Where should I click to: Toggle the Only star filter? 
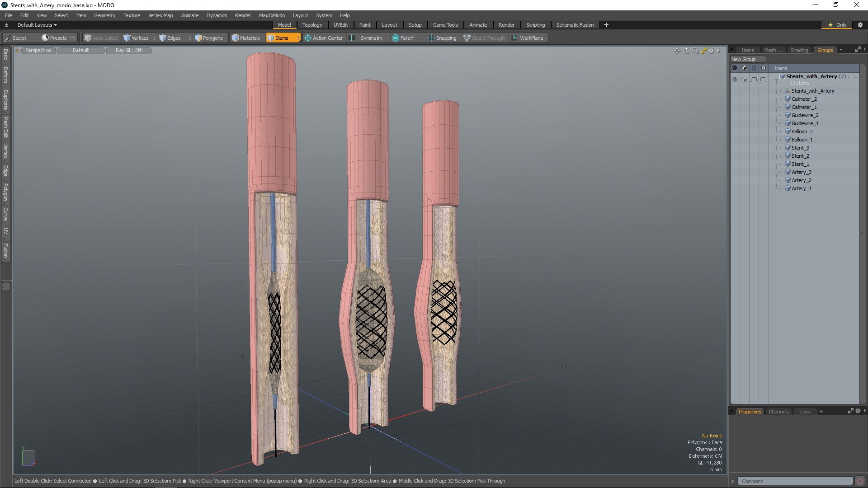[x=837, y=25]
